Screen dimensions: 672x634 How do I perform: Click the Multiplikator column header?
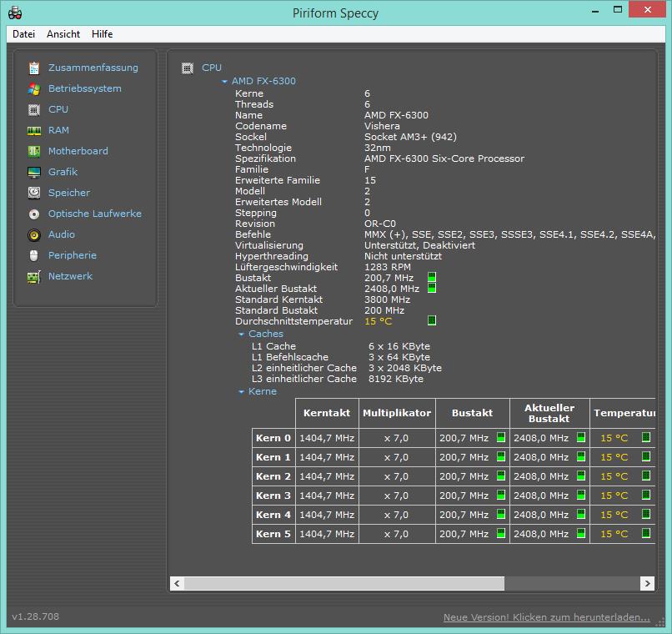click(397, 413)
